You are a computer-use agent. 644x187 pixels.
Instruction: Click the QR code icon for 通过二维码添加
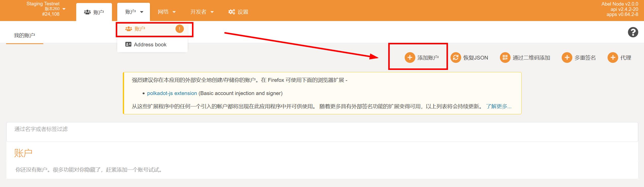click(x=505, y=58)
